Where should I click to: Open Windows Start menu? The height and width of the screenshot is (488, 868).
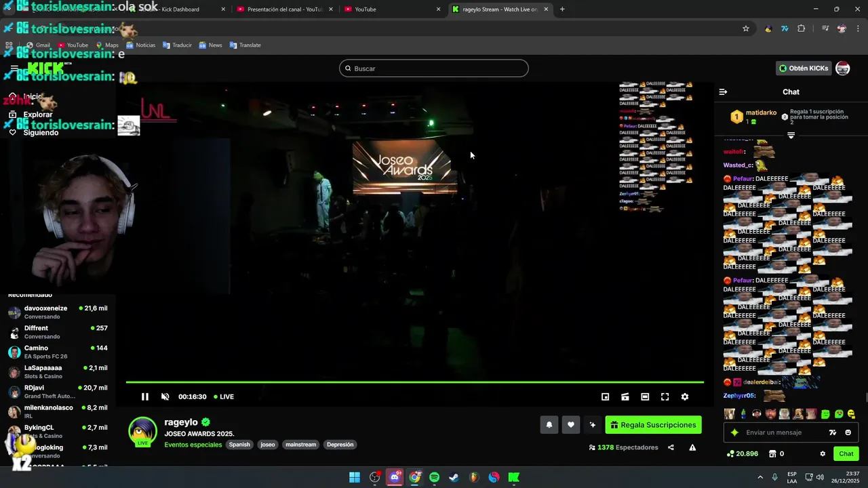click(355, 477)
